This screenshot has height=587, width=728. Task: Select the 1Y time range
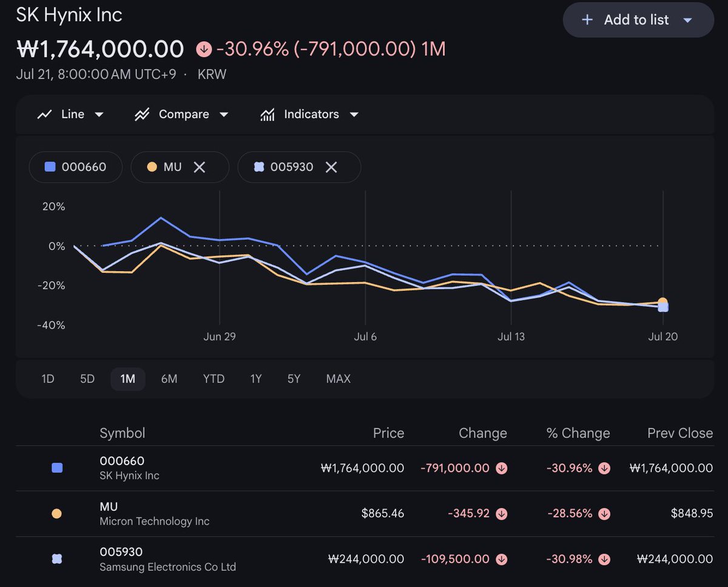click(256, 379)
